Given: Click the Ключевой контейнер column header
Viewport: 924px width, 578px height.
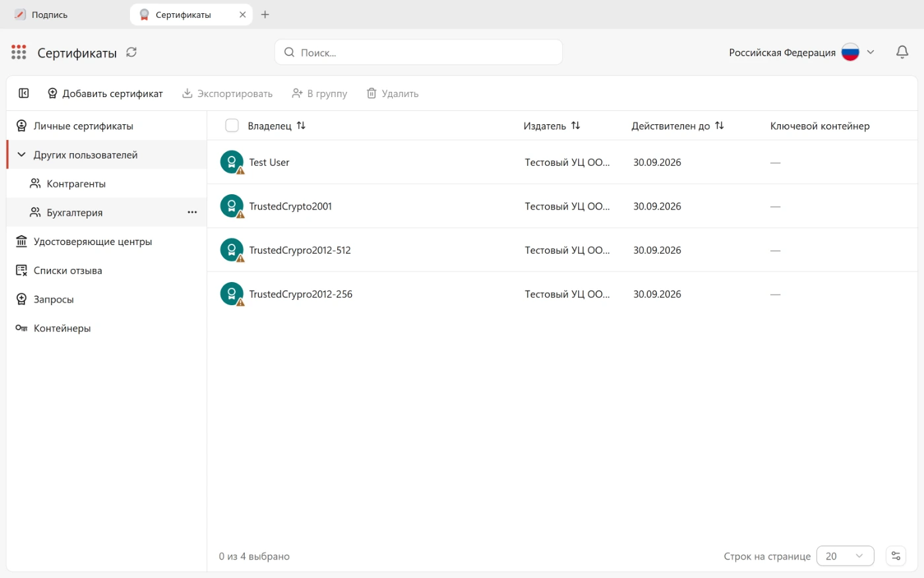Looking at the screenshot, I should [820, 126].
